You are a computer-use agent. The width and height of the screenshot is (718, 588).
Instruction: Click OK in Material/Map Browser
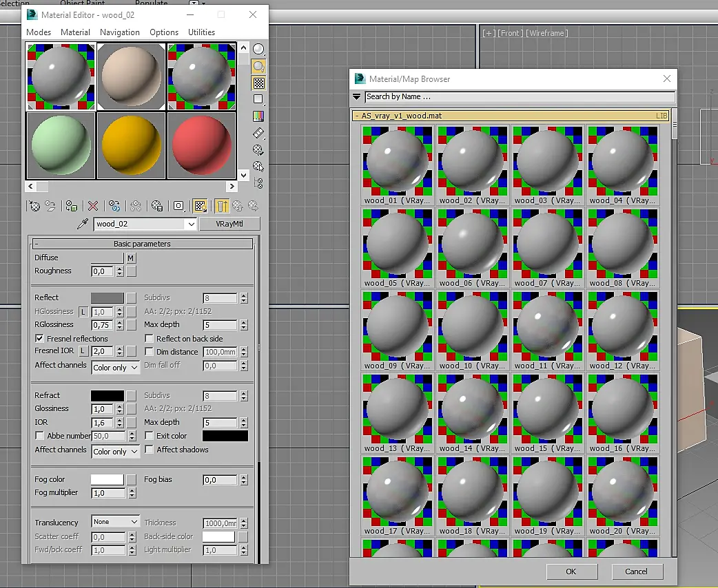coord(571,571)
